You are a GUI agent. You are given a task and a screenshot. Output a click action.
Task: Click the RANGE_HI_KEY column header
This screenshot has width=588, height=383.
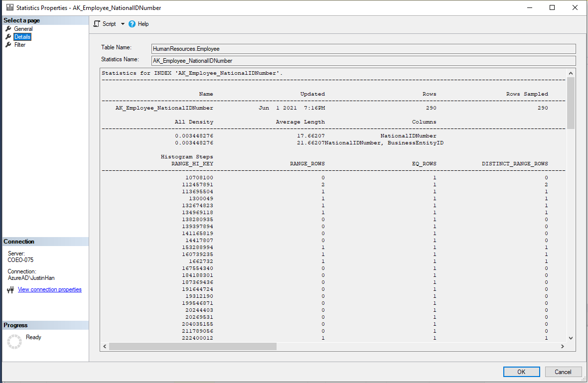pos(192,164)
